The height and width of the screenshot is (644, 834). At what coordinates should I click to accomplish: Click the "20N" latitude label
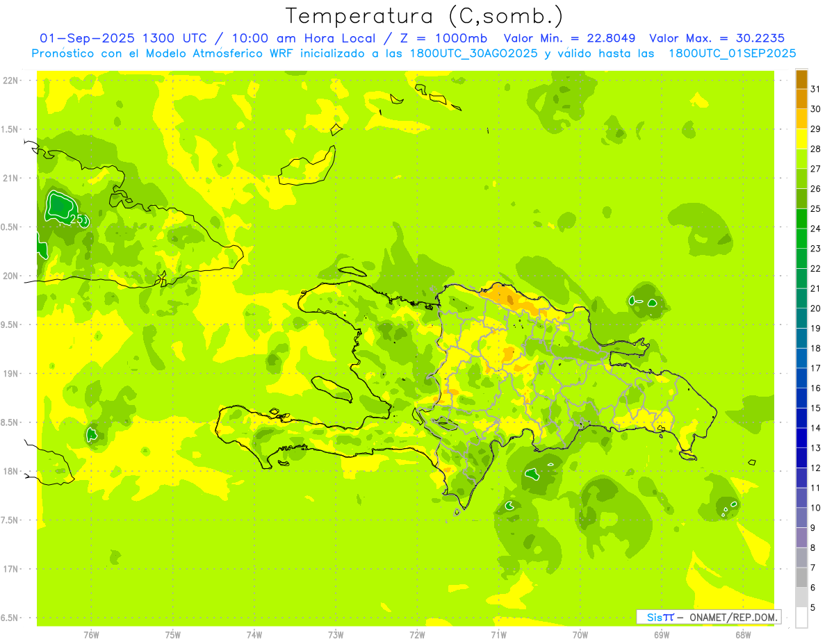[10, 276]
